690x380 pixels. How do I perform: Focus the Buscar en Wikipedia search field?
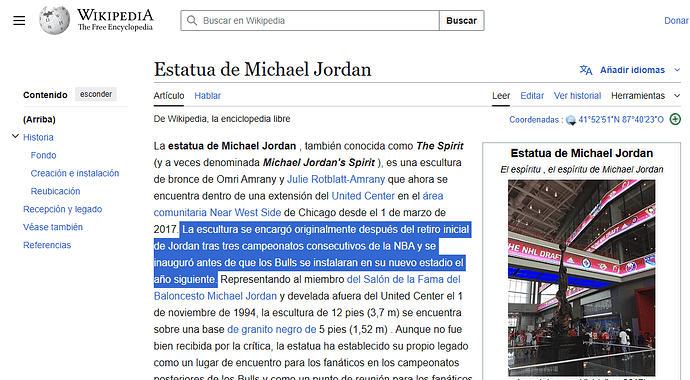point(310,21)
